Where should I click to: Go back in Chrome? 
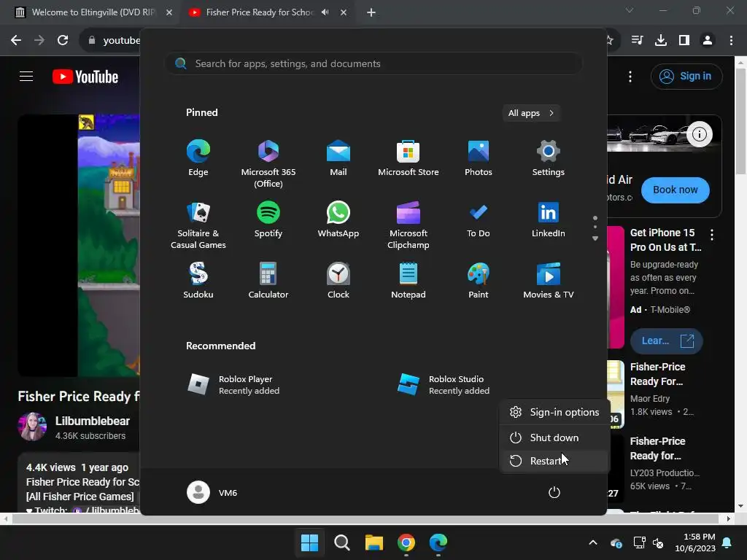(x=16, y=41)
